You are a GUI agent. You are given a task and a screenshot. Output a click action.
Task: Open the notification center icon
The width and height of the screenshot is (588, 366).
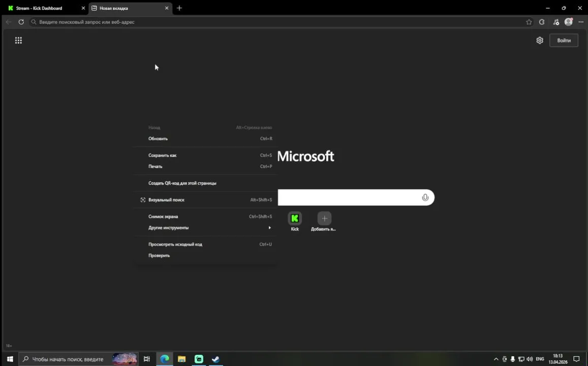point(576,359)
